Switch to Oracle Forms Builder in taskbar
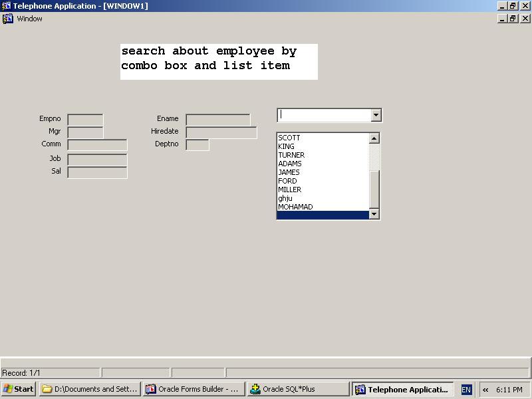The image size is (532, 399). 193,389
